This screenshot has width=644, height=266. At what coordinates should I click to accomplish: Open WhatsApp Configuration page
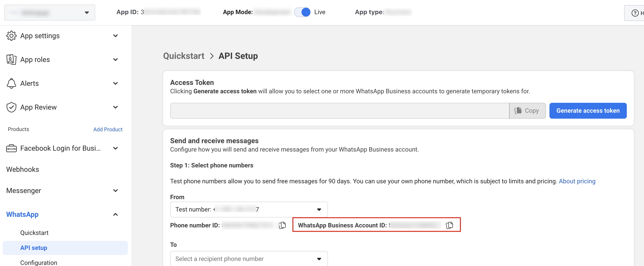[39, 262]
